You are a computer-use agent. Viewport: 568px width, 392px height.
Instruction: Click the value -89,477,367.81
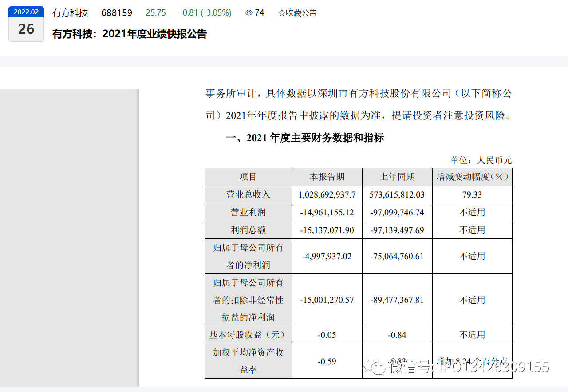click(397, 300)
